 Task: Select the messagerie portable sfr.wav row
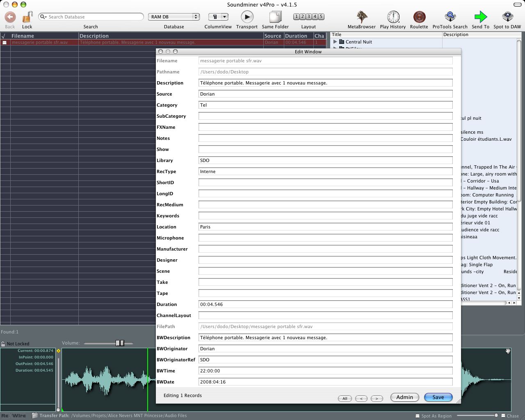pyautogui.click(x=163, y=42)
